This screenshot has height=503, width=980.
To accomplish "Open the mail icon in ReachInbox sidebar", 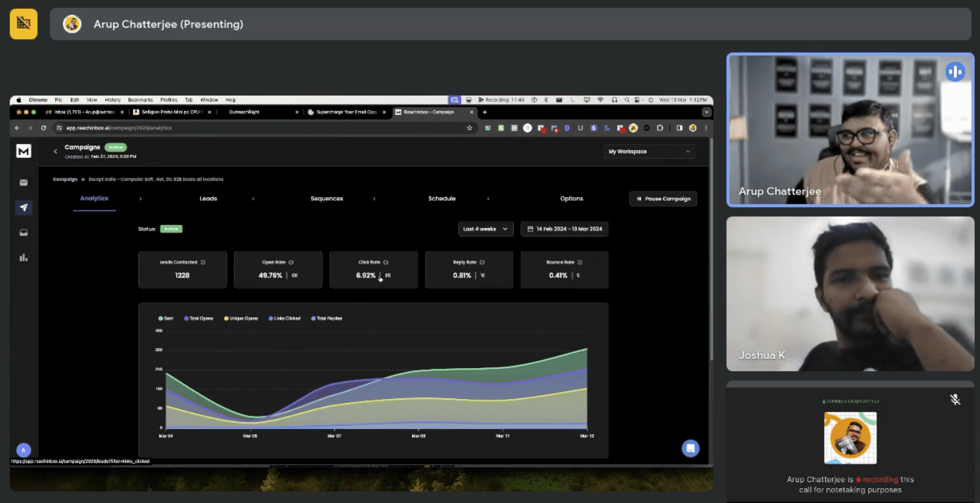I will (24, 182).
